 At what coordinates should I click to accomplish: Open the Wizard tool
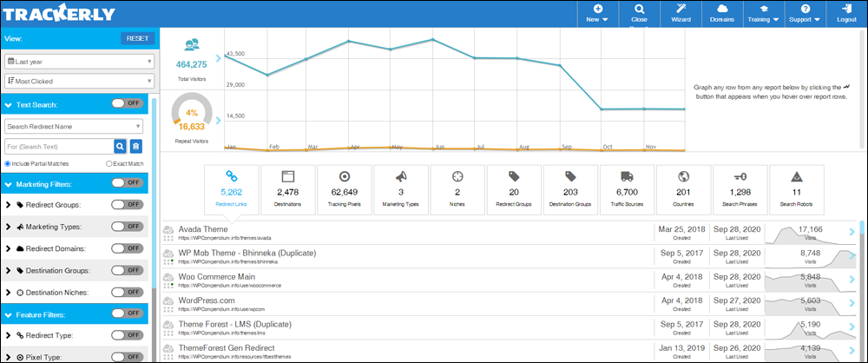coord(681,14)
